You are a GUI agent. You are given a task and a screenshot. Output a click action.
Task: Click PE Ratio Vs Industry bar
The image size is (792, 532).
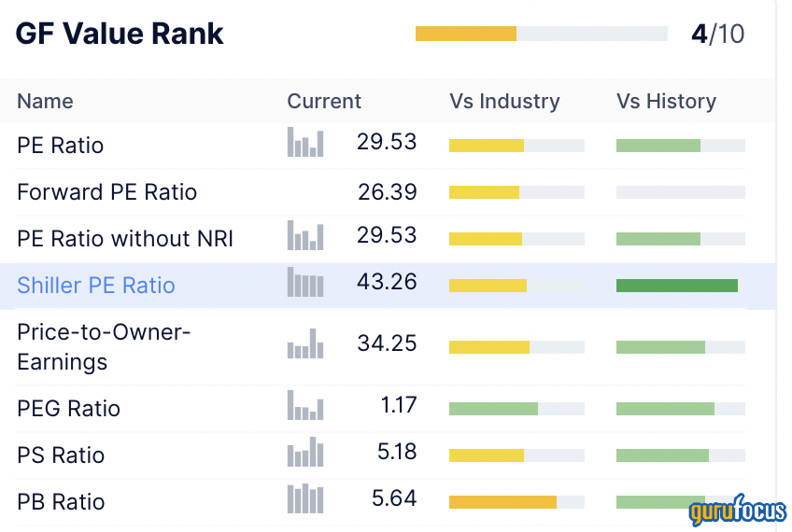point(516,146)
